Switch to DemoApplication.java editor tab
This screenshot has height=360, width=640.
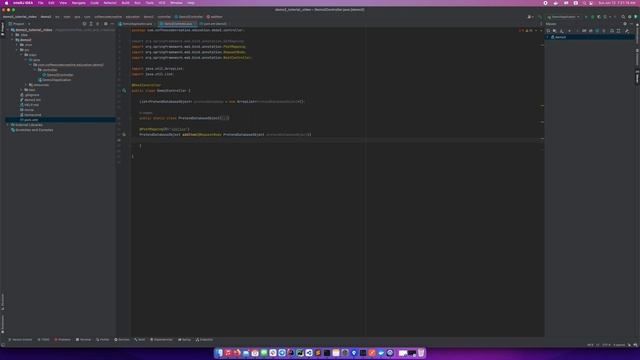(x=137, y=24)
